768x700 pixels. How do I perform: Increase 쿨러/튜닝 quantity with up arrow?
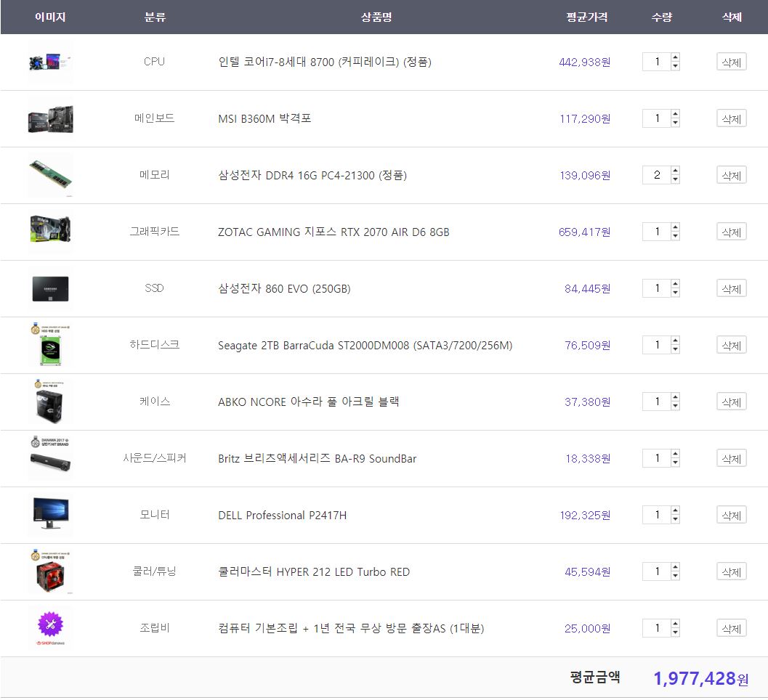(676, 567)
